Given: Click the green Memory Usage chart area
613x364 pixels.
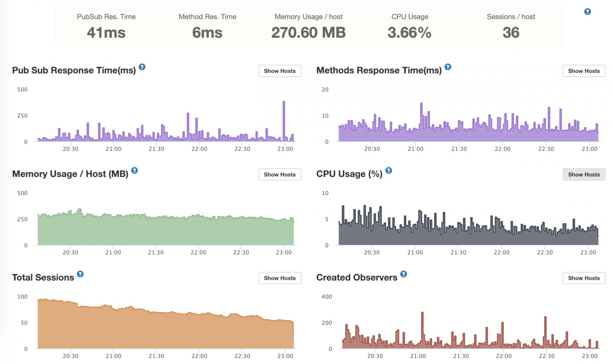Looking at the screenshot, I should coord(165,232).
